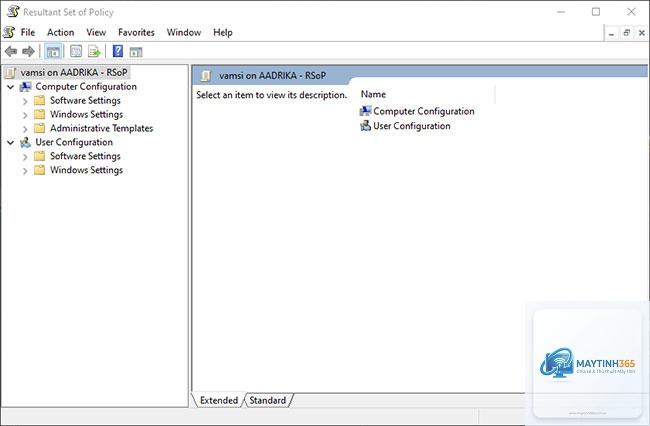This screenshot has height=426, width=650.
Task: Switch to the Extended tab
Action: click(218, 400)
